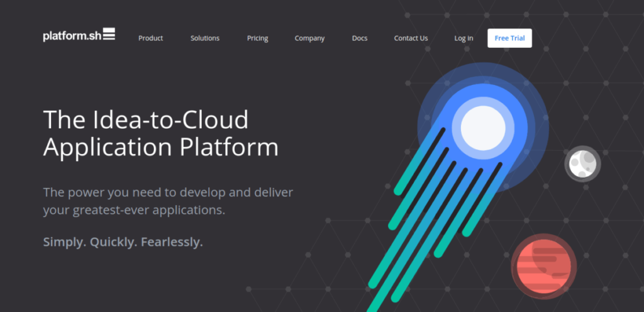The width and height of the screenshot is (644, 312).
Task: Open the Company menu
Action: (309, 38)
